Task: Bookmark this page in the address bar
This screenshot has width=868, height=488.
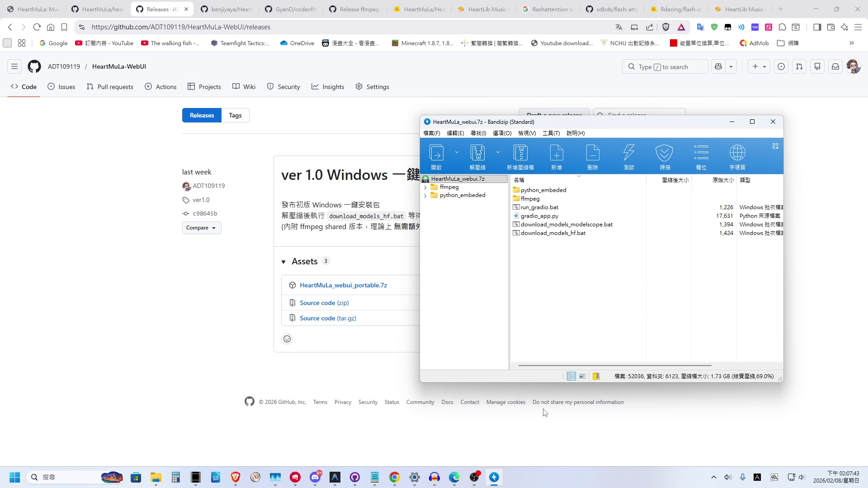Action: point(64,27)
